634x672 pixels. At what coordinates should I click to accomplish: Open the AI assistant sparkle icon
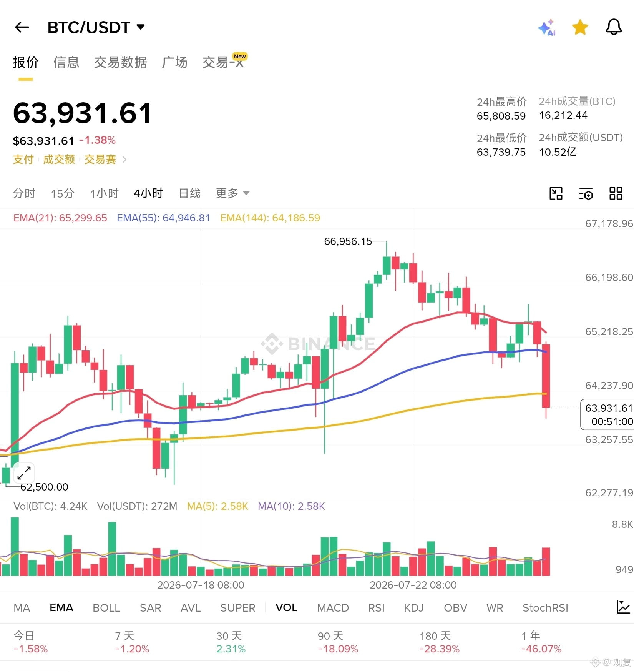[x=547, y=27]
